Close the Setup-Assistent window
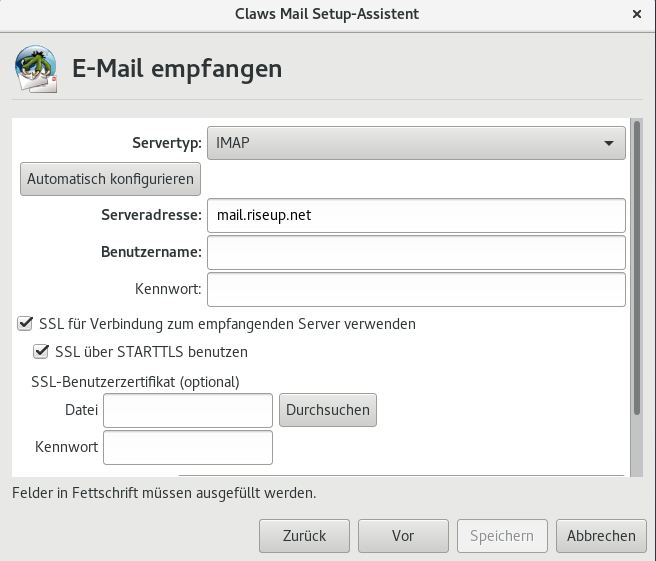This screenshot has height=561, width=656. click(x=637, y=14)
